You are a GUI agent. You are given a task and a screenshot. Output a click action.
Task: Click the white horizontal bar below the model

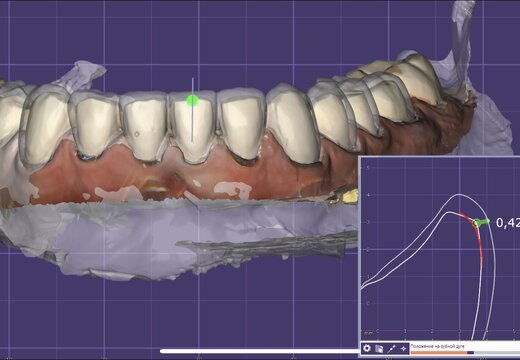(x=259, y=351)
